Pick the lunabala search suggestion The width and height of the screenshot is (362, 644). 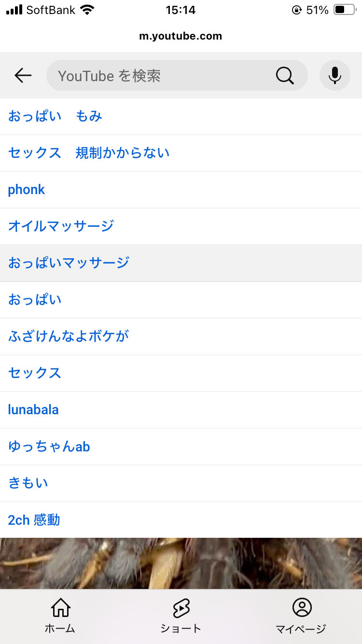pyautogui.click(x=33, y=410)
